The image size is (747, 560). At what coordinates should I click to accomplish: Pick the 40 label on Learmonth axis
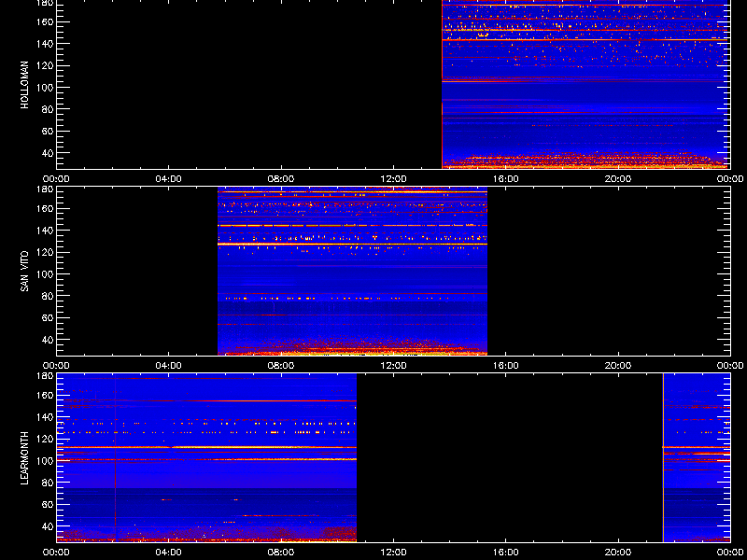point(49,526)
